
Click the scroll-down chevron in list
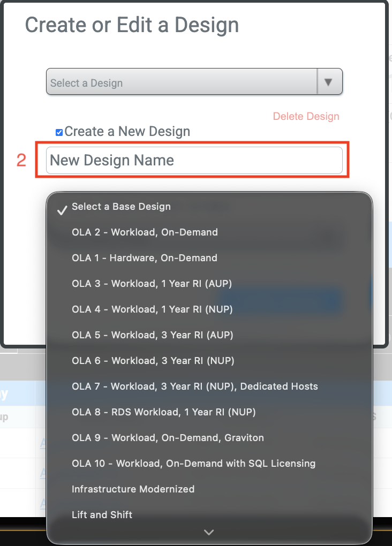(209, 532)
